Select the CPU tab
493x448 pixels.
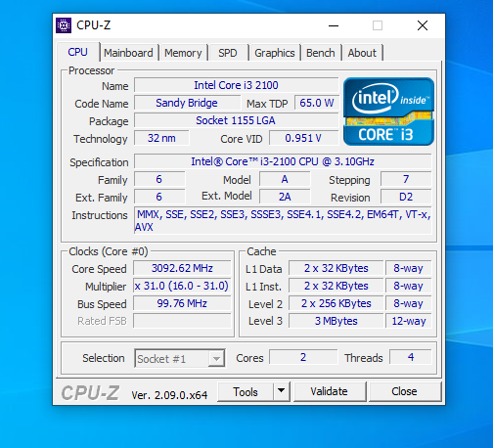(77, 52)
